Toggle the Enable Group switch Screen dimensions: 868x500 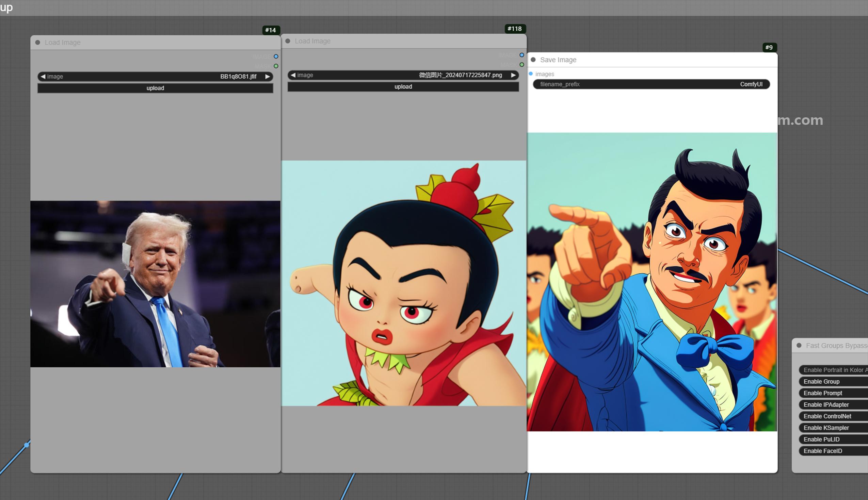(833, 382)
